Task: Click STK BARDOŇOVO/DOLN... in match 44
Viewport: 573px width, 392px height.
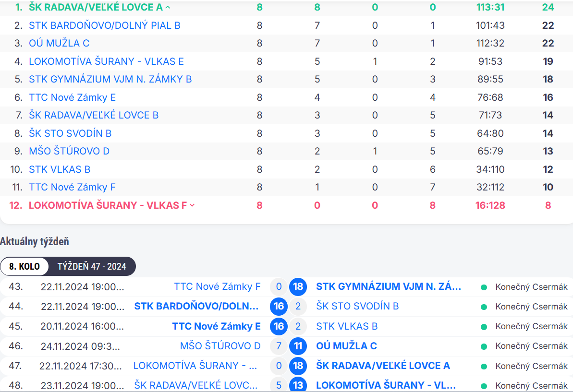Action: pyautogui.click(x=196, y=306)
